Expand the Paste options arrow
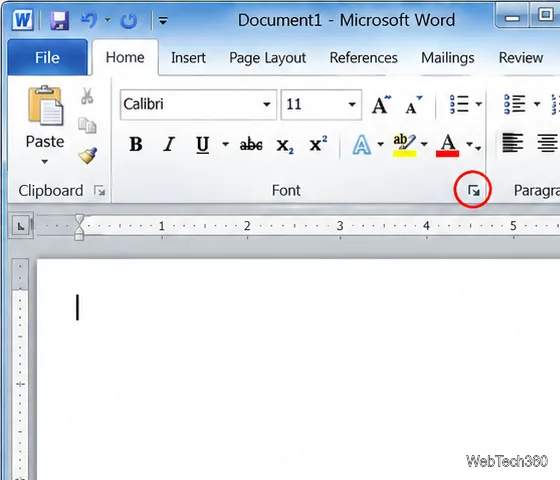 45,162
